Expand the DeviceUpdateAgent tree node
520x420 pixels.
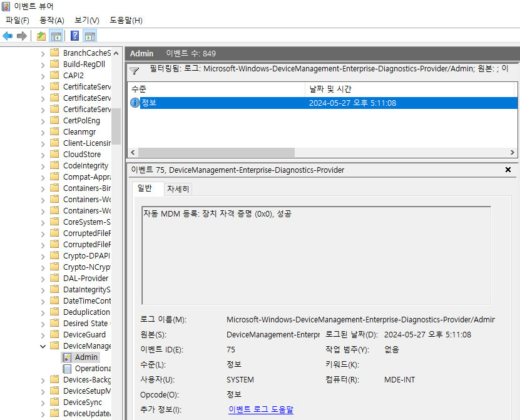point(43,414)
